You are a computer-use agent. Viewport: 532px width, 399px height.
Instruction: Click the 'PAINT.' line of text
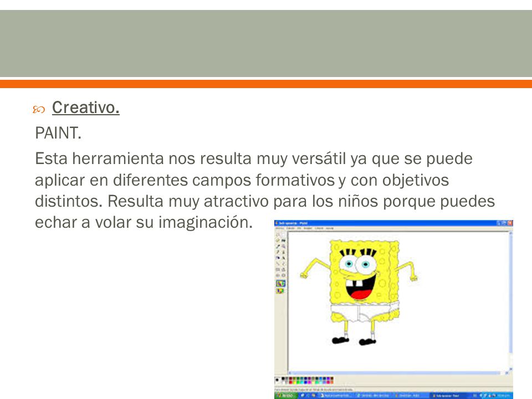pos(58,133)
